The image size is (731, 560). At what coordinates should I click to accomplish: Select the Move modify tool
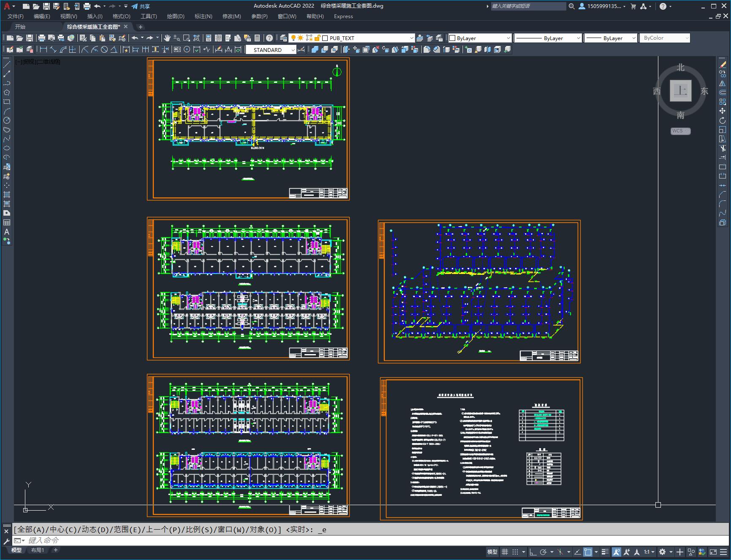pyautogui.click(x=723, y=111)
